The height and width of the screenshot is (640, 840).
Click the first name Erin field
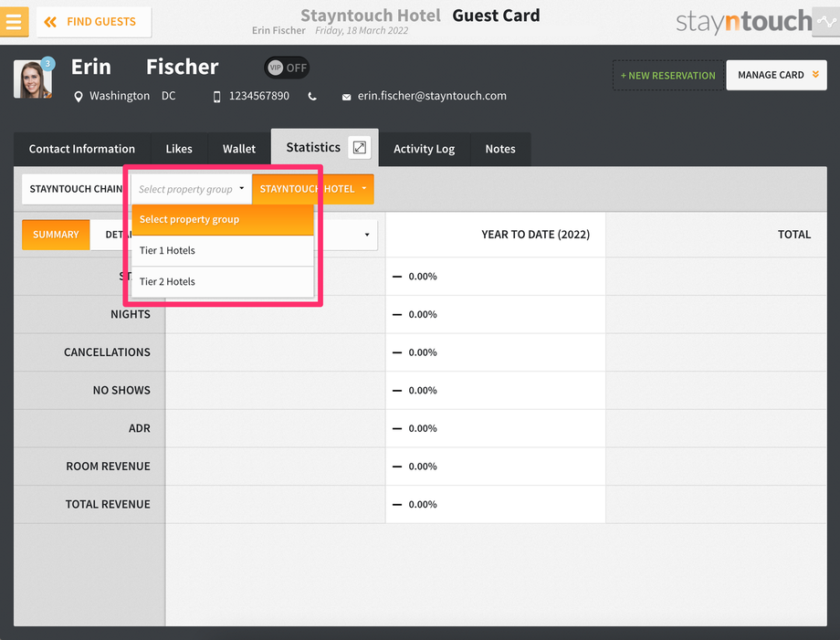pos(91,67)
